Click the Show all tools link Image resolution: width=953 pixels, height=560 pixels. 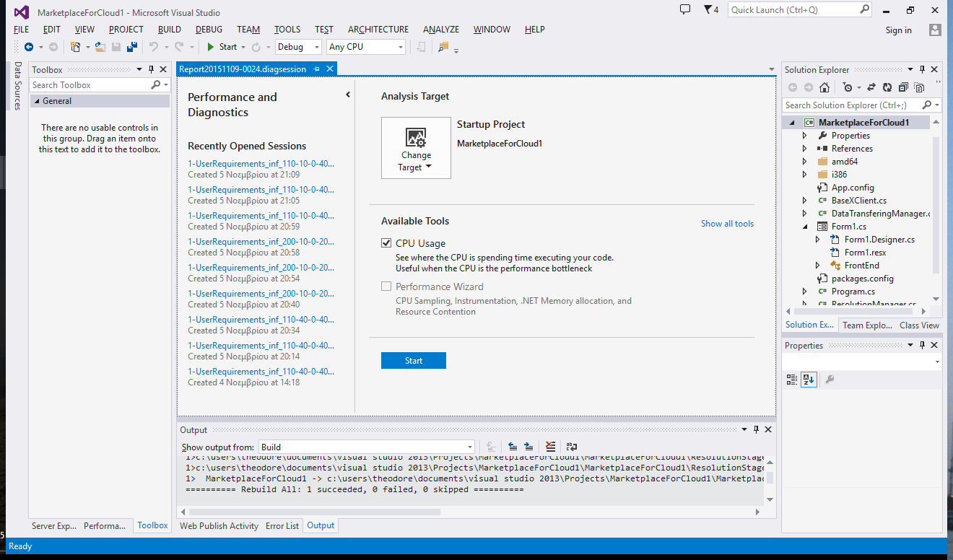coord(727,224)
